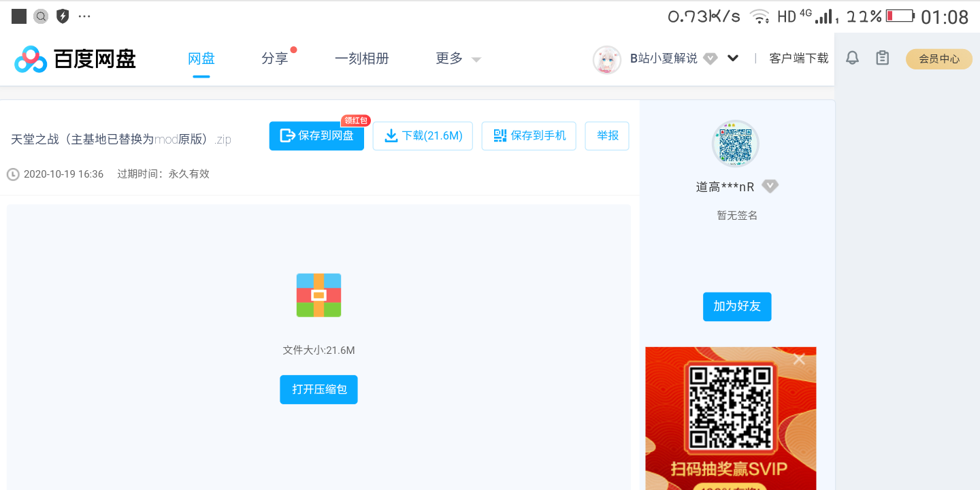The height and width of the screenshot is (490, 980).
Task: Click the user avatar next to B站小夏解说
Action: (x=606, y=59)
